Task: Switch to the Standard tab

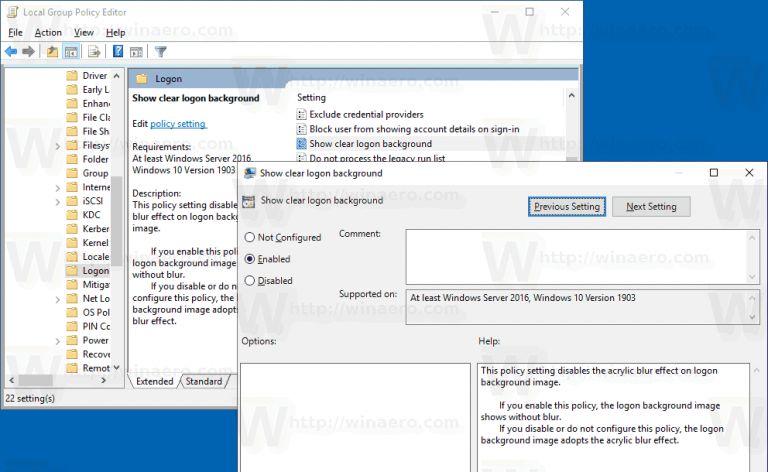Action: [x=204, y=381]
